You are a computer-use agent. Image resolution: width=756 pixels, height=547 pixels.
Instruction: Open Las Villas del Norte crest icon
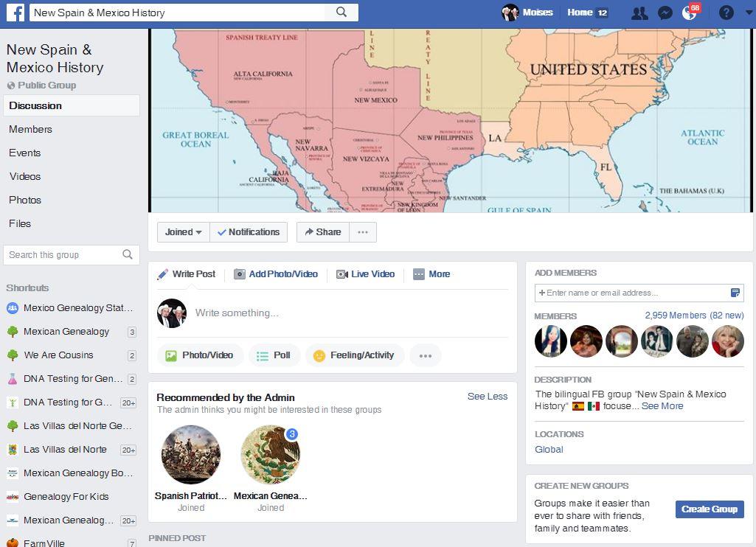coord(13,450)
